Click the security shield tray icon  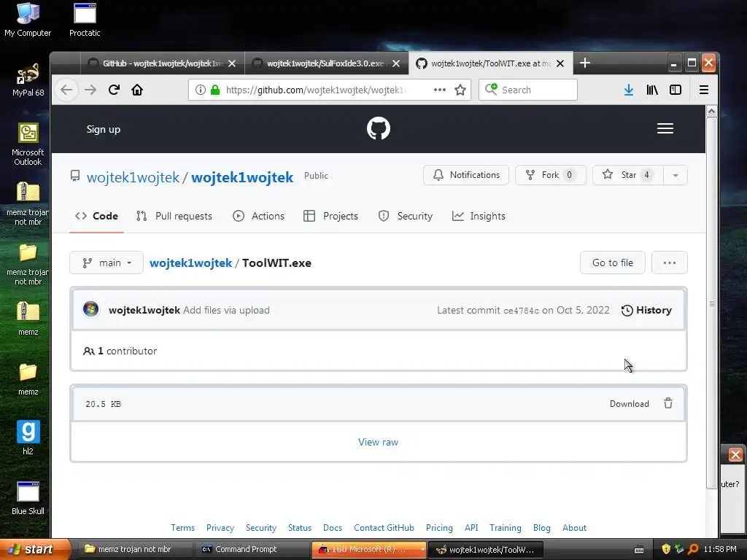coord(666,549)
